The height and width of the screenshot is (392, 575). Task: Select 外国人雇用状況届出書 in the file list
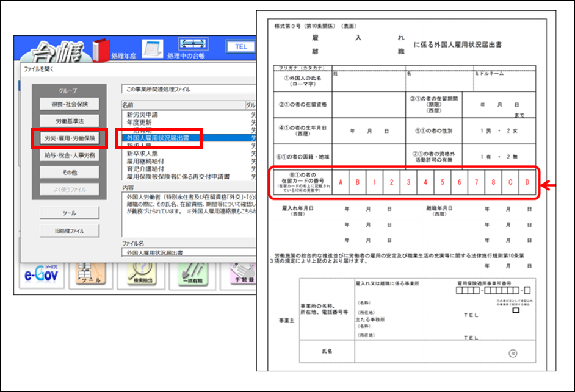(x=189, y=138)
